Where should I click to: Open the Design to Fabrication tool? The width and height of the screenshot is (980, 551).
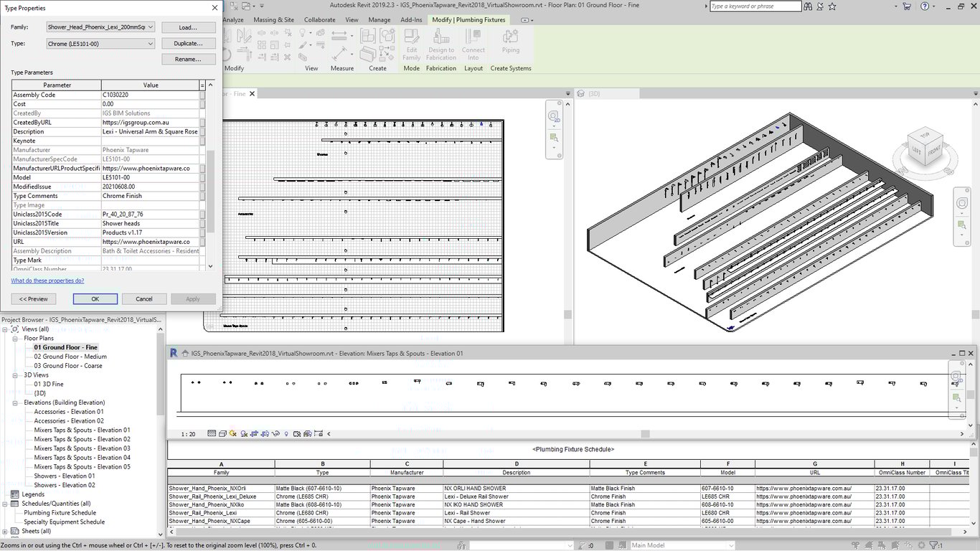point(440,47)
